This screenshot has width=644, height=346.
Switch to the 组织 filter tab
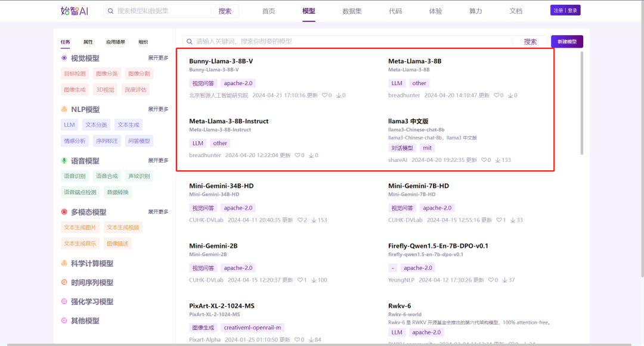point(143,42)
